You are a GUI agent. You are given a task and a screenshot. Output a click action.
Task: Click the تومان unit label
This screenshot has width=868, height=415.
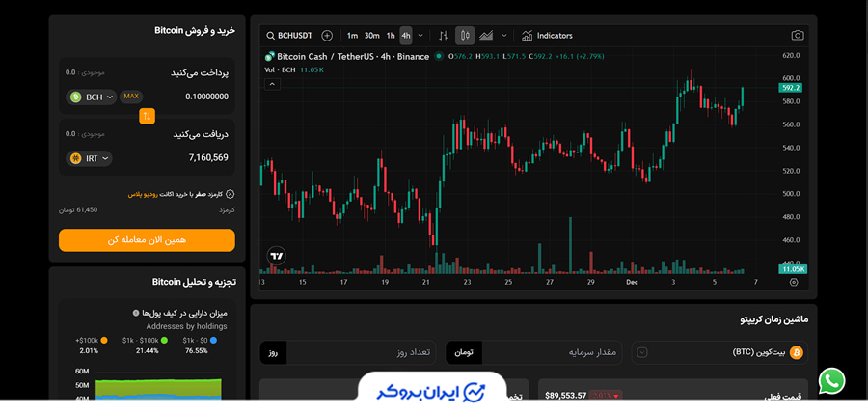[x=463, y=352]
